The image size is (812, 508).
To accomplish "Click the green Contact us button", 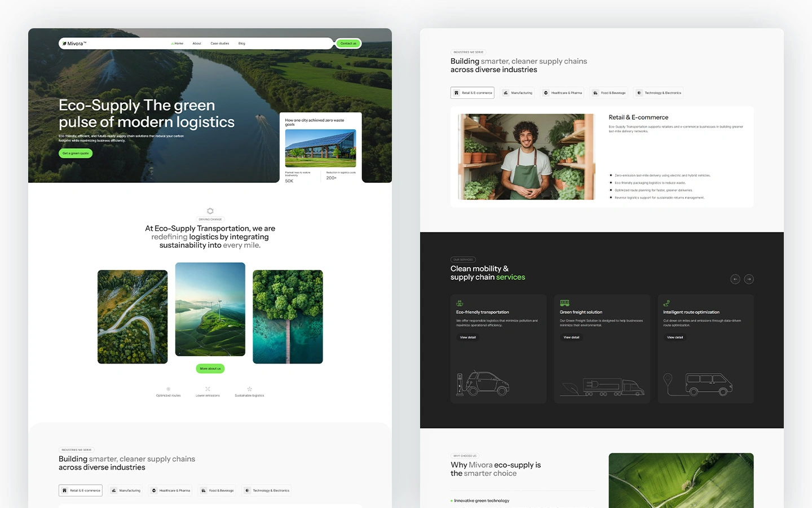I will point(348,43).
